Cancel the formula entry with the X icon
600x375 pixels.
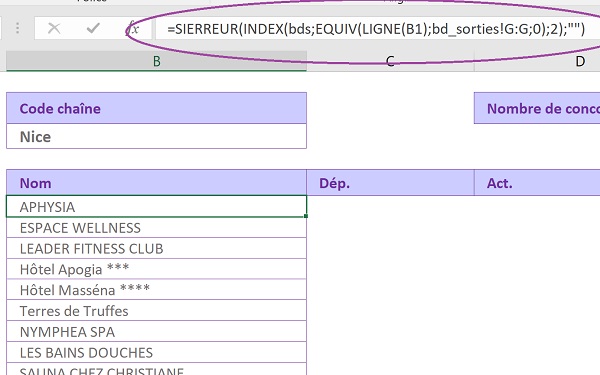click(54, 28)
